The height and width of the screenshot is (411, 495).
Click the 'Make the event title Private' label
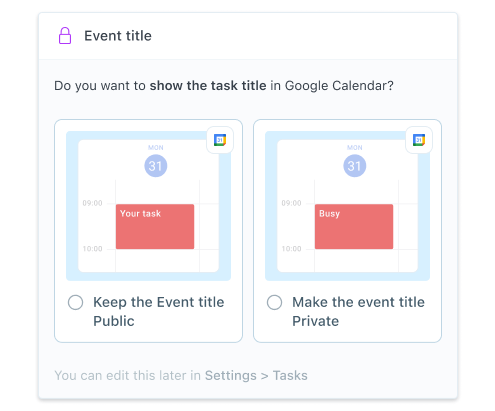(x=358, y=312)
